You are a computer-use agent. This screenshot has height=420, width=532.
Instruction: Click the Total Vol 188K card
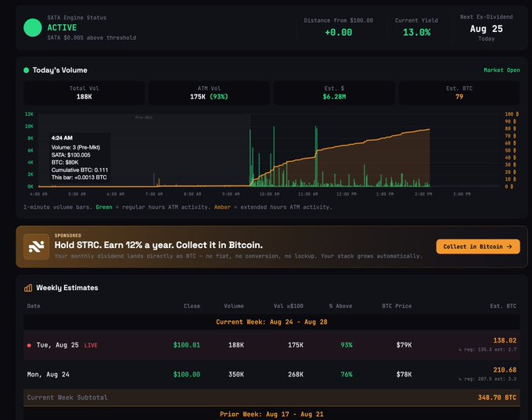84,92
